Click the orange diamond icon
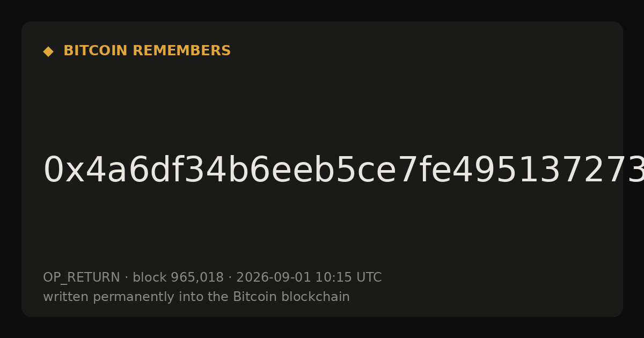This screenshot has width=644, height=338. click(x=48, y=52)
